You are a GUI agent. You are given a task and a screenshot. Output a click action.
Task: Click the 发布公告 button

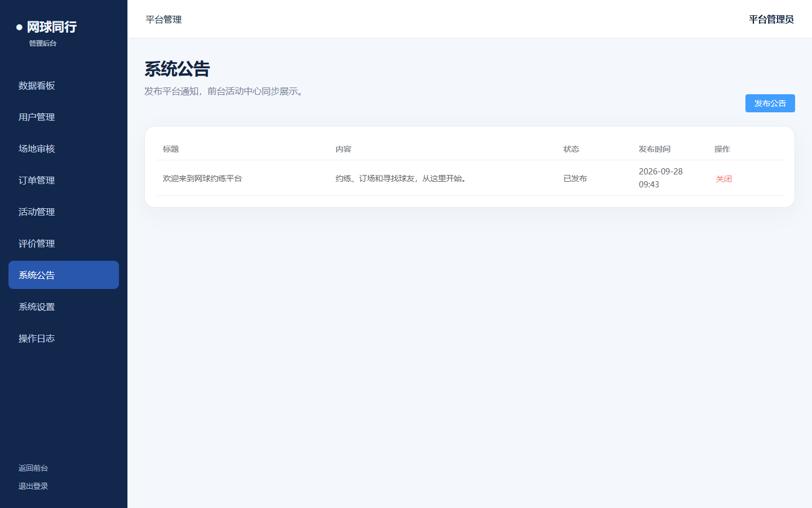click(770, 103)
